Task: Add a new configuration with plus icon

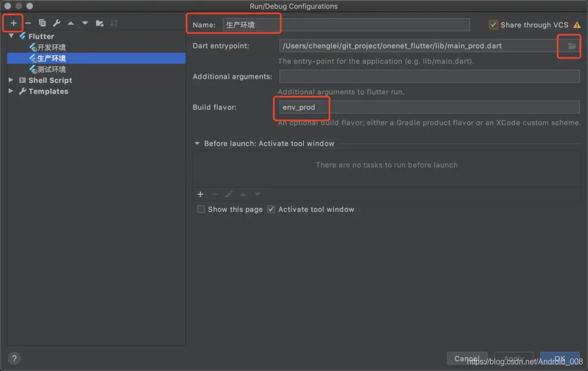Action: click(x=13, y=23)
